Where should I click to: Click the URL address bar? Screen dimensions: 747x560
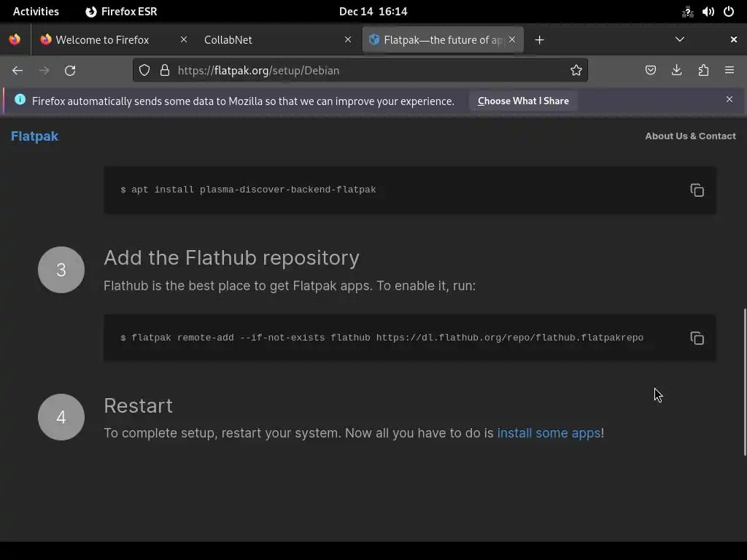[365, 70]
